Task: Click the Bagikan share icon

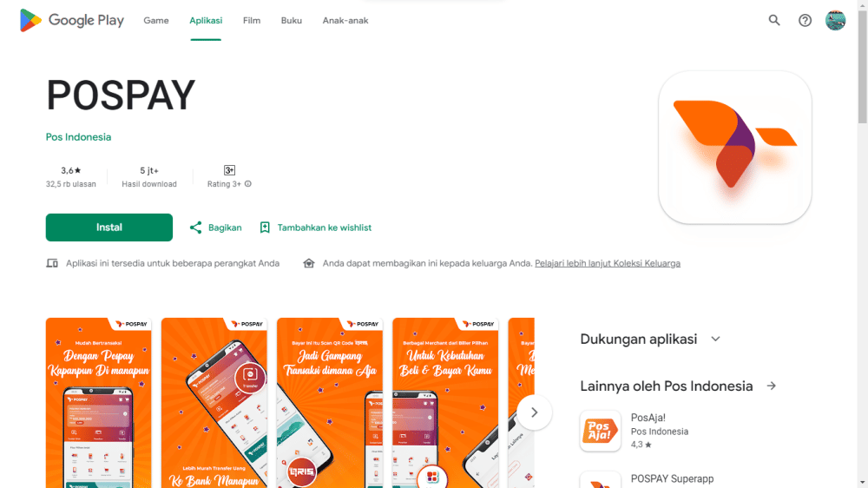Action: (x=195, y=228)
